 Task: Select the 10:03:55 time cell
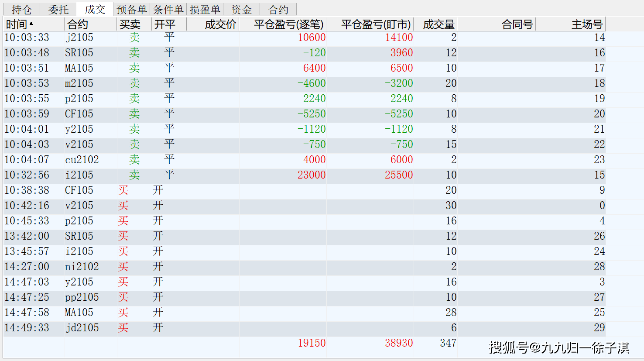coord(27,99)
